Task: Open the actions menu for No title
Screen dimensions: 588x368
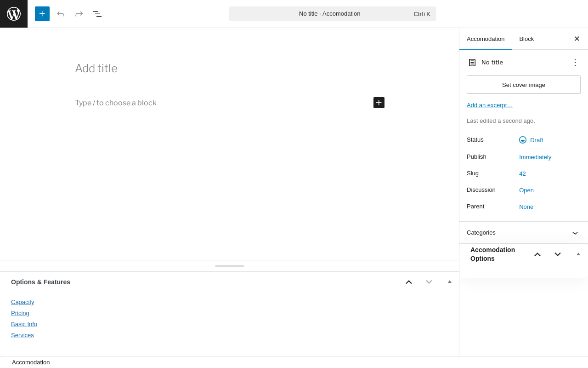Action: point(575,63)
